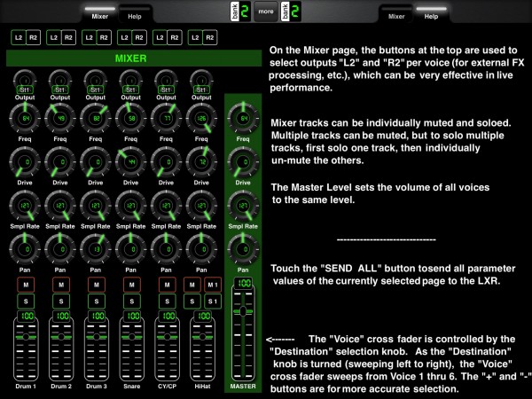This screenshot has height=399, width=532.
Task: Toggle the HiHat M 1 mute button
Action: 213,285
